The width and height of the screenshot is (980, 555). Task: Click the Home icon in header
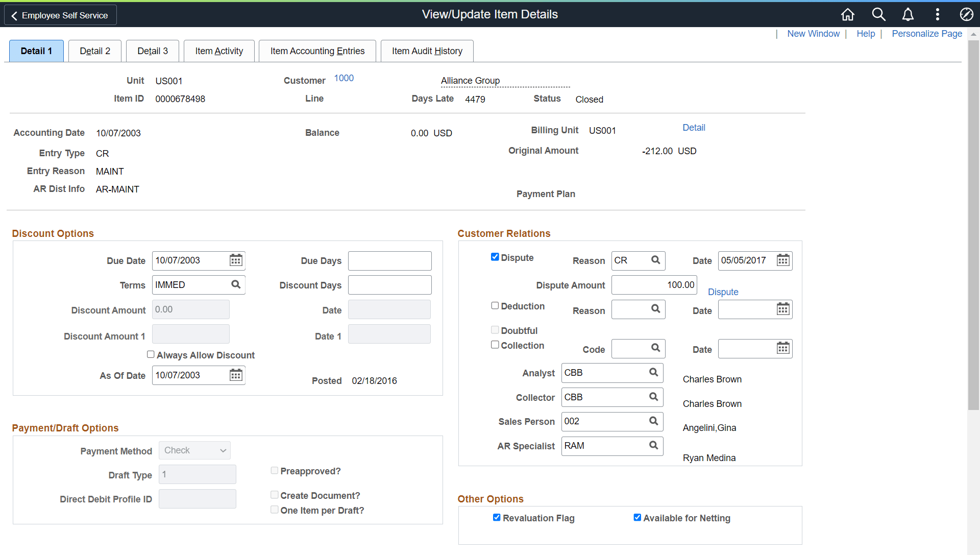pos(847,14)
